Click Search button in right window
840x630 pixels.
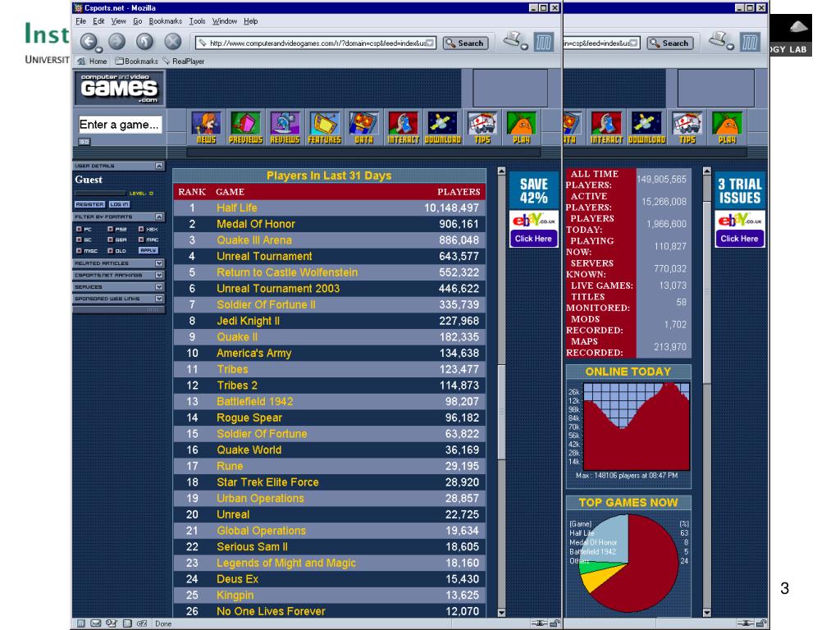669,43
